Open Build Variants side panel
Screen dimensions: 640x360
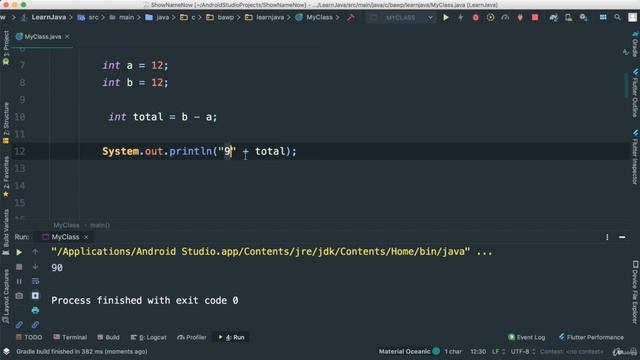pos(6,232)
